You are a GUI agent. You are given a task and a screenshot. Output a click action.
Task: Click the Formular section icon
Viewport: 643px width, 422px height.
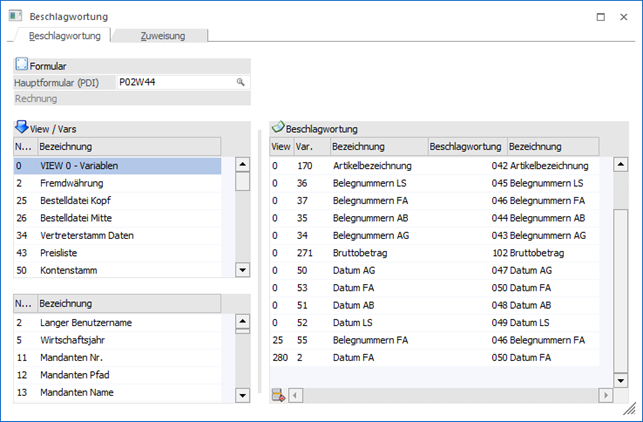pyautogui.click(x=21, y=65)
